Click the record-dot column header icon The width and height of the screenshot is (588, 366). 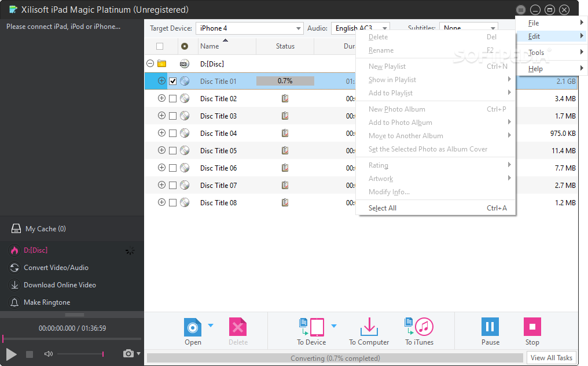(185, 46)
